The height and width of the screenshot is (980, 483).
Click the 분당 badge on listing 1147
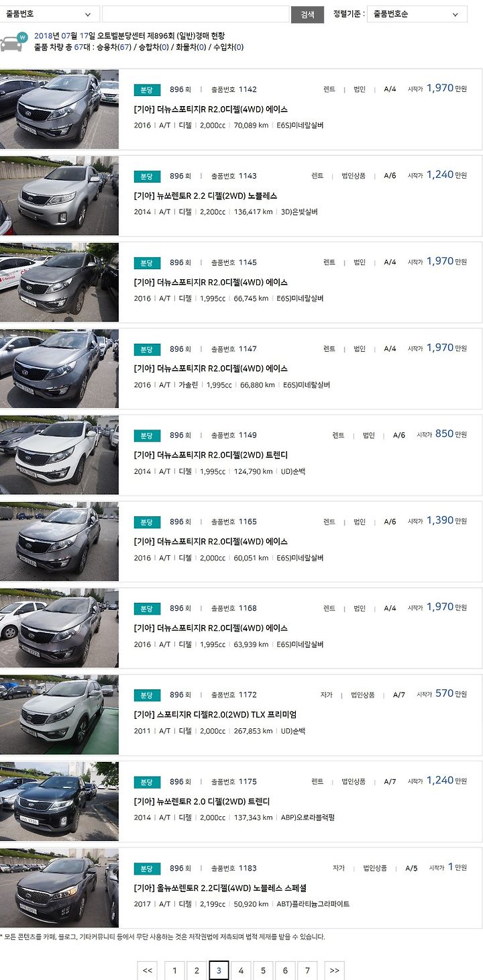pos(147,349)
